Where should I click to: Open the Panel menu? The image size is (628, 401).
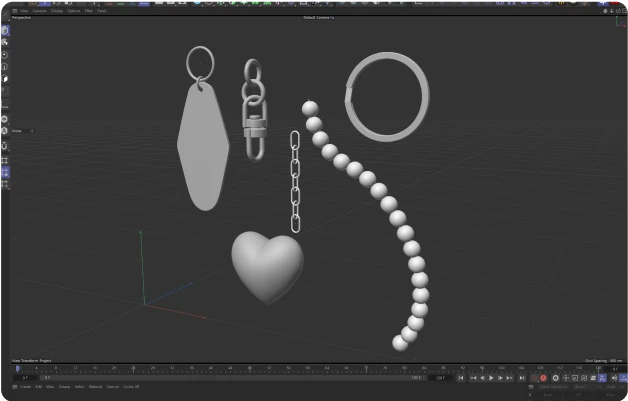[102, 11]
